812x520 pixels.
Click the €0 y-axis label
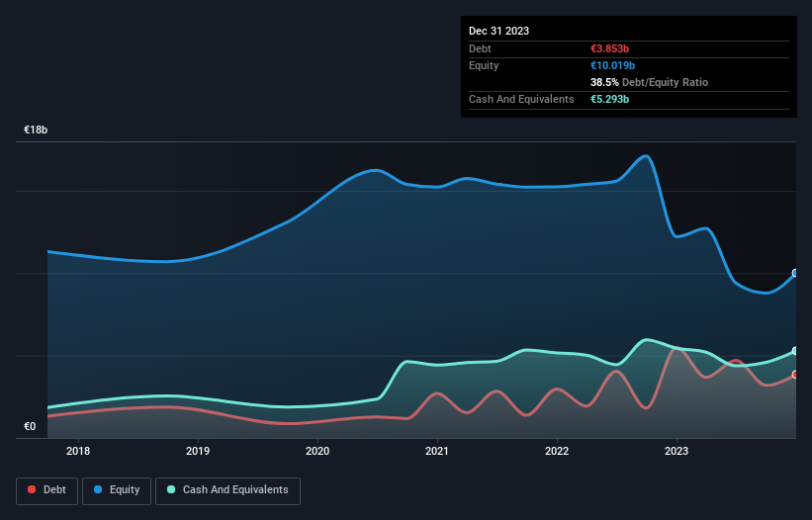click(30, 426)
